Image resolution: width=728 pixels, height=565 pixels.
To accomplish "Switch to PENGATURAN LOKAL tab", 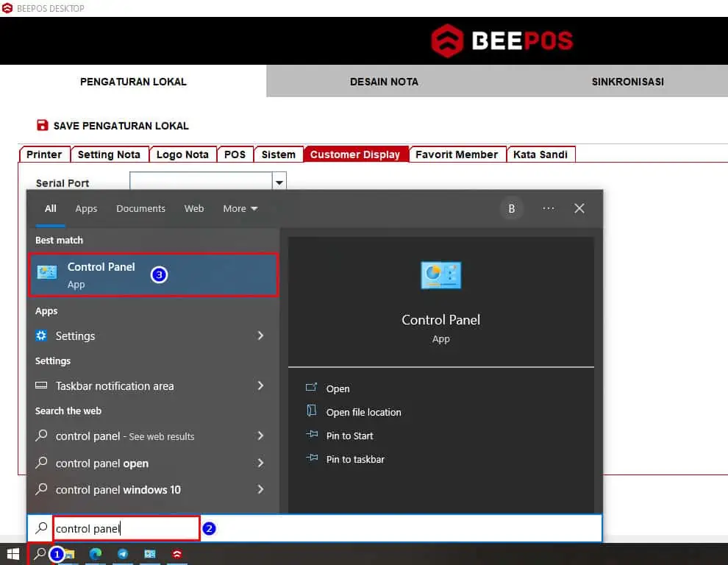I will point(133,82).
